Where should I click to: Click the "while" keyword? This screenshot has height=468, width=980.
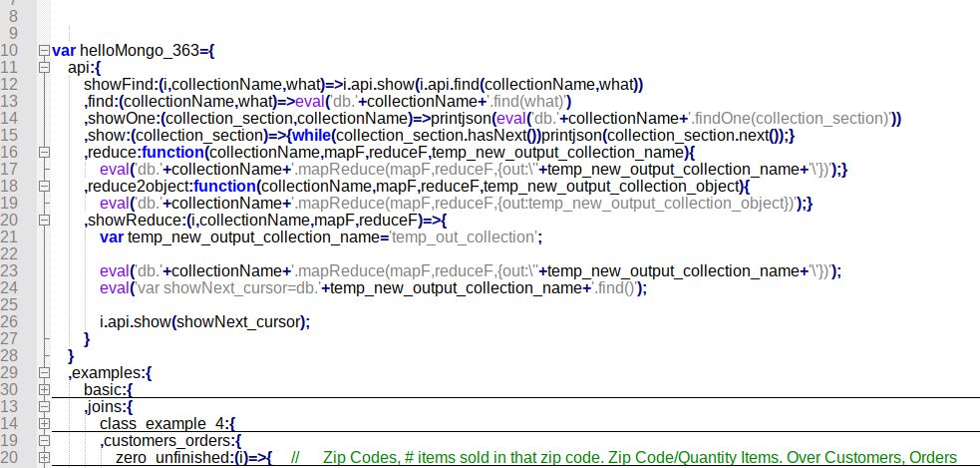tap(312, 135)
